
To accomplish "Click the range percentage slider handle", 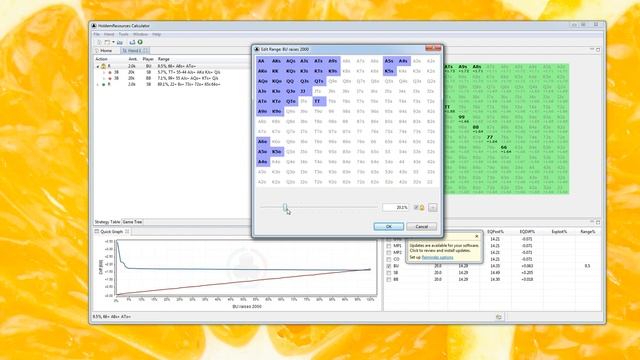I will 285,207.
